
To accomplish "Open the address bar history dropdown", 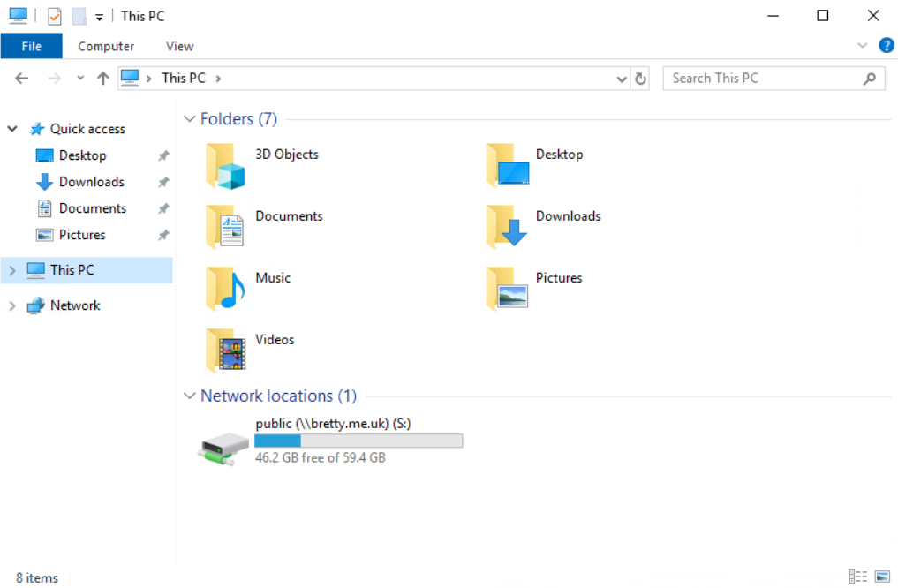I will 622,79.
